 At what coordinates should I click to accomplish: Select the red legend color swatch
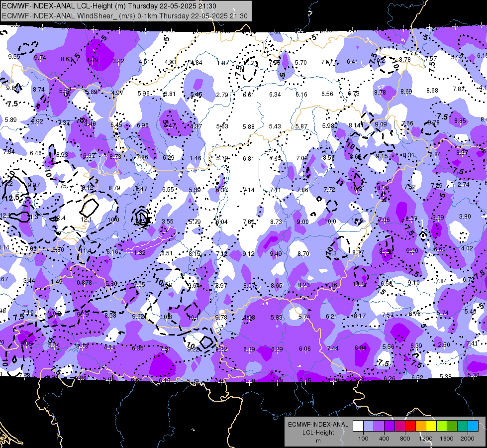pos(410,426)
